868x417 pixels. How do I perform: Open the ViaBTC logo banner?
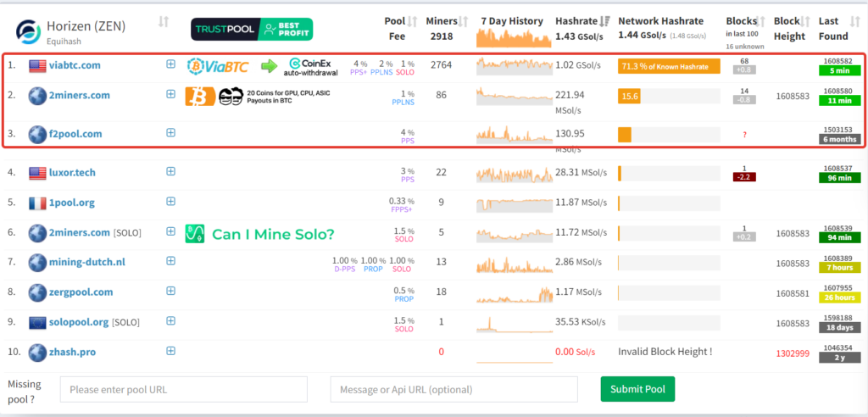218,66
